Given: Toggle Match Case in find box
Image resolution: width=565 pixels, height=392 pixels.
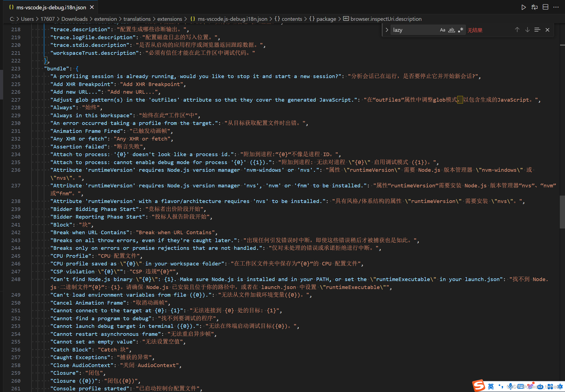Looking at the screenshot, I should (442, 30).
